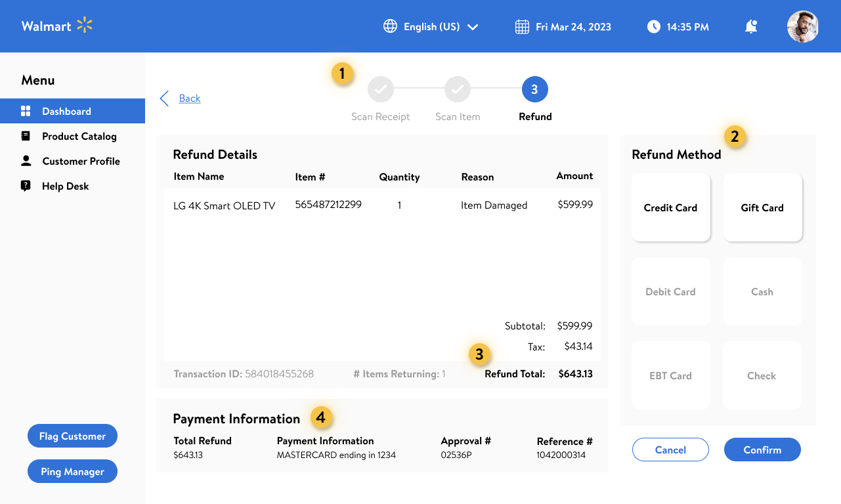
Task: Click the Flag Customer button
Action: point(72,436)
